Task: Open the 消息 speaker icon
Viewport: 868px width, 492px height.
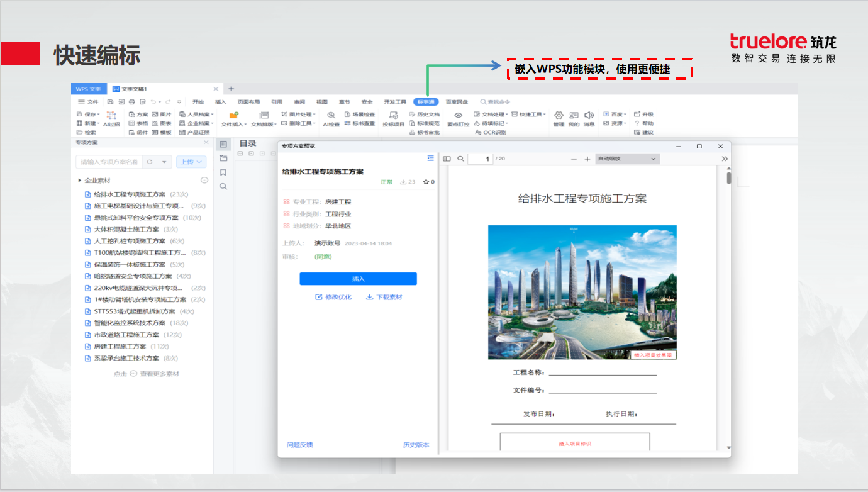Action: point(589,119)
